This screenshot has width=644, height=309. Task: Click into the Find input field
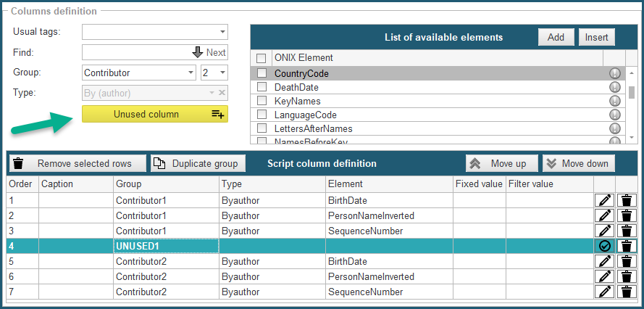pyautogui.click(x=136, y=52)
